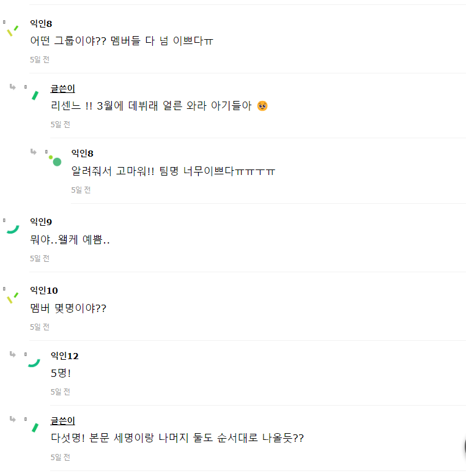
Task: Click 익인10's avatar icon
Action: pos(12,298)
